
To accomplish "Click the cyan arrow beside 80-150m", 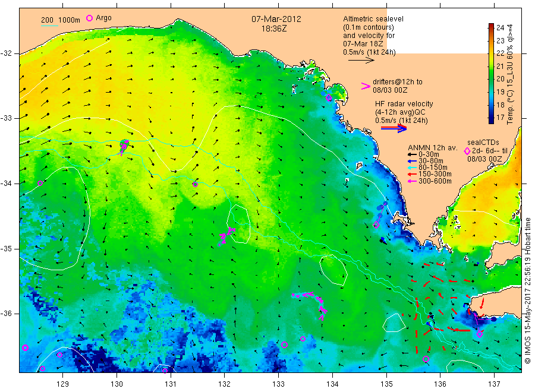I will pos(412,167).
